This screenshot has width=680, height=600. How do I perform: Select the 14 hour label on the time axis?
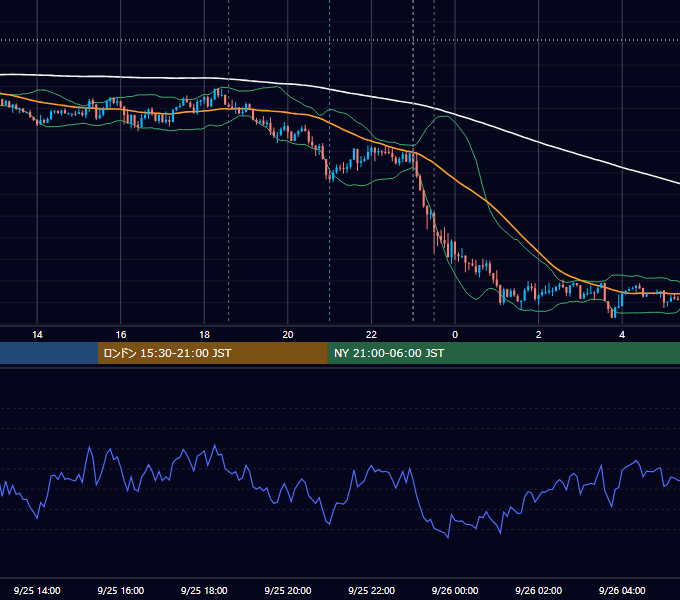[37, 335]
